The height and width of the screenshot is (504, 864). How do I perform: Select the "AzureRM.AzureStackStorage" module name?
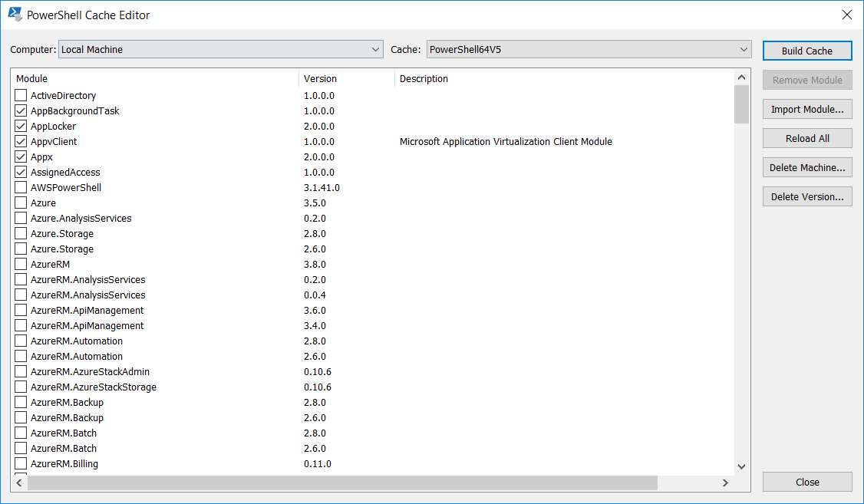point(94,387)
